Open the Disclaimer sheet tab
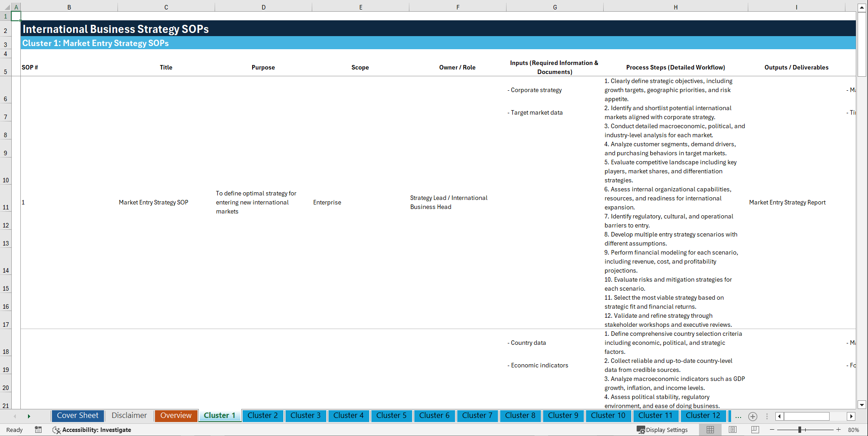 click(129, 416)
